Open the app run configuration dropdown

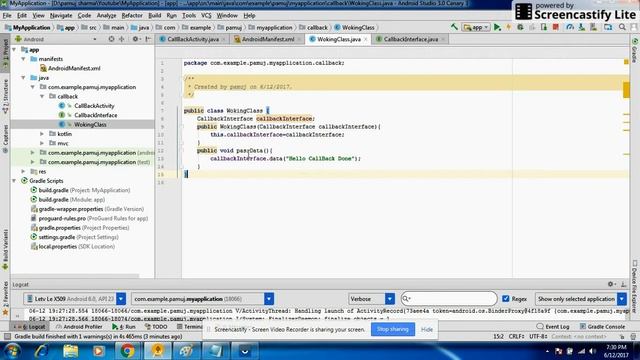pyautogui.click(x=476, y=27)
